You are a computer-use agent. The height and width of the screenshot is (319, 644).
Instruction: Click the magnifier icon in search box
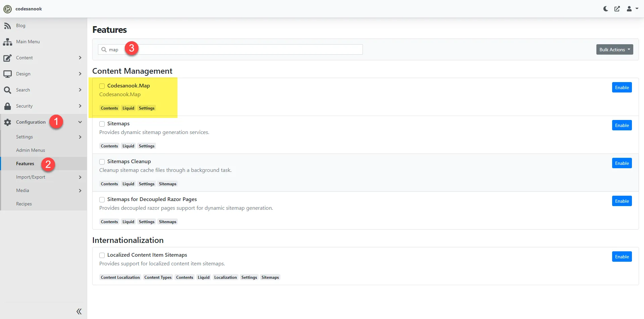pyautogui.click(x=104, y=50)
